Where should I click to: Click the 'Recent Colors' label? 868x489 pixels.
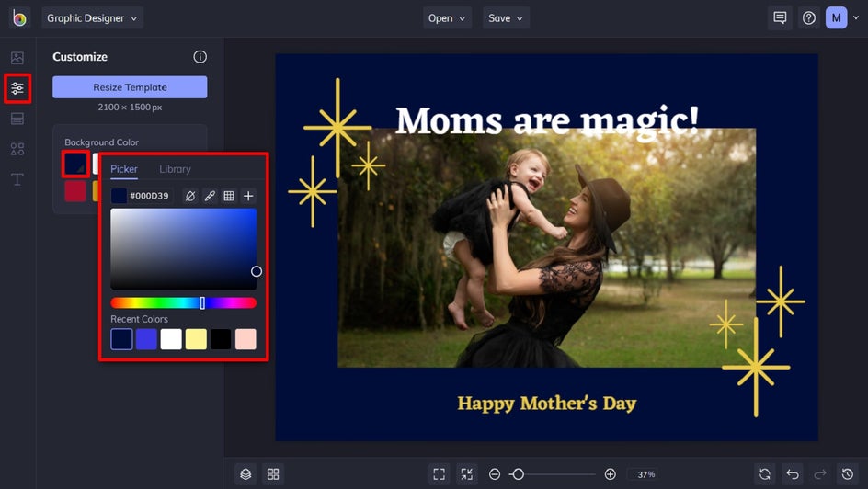coord(139,319)
